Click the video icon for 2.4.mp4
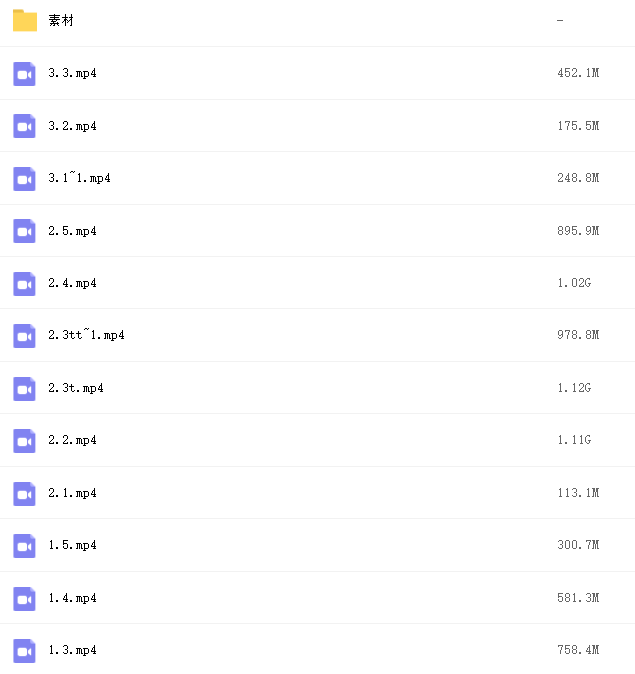This screenshot has height=674, width=635. point(24,284)
